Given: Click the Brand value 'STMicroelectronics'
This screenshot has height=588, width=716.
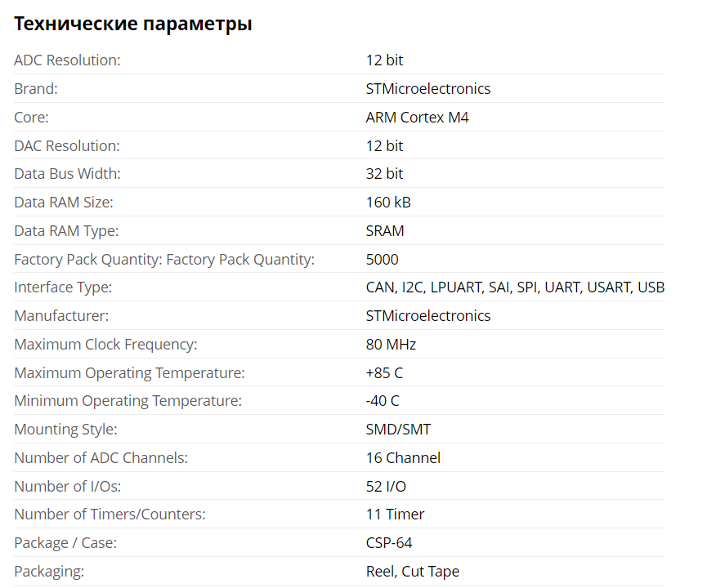Looking at the screenshot, I should click(x=428, y=89).
